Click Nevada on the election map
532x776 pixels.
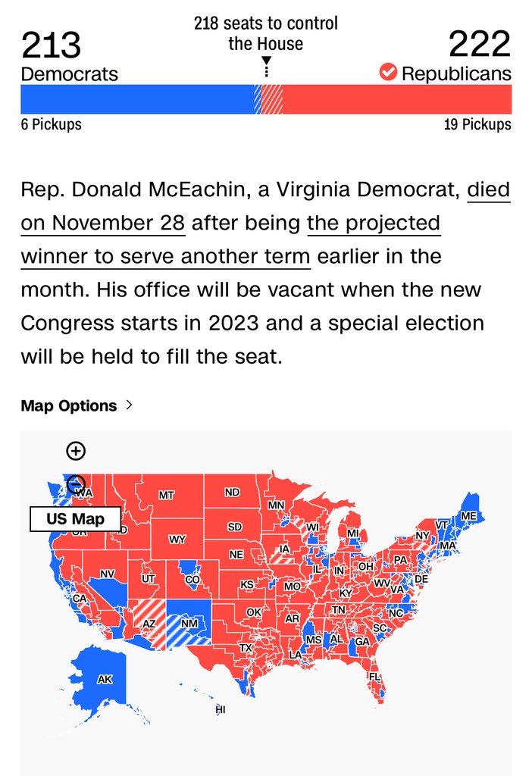108,574
